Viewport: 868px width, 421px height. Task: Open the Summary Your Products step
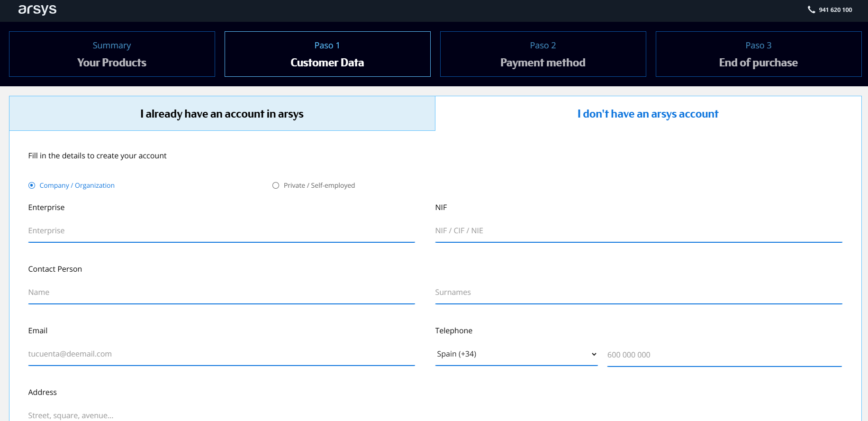(112, 54)
